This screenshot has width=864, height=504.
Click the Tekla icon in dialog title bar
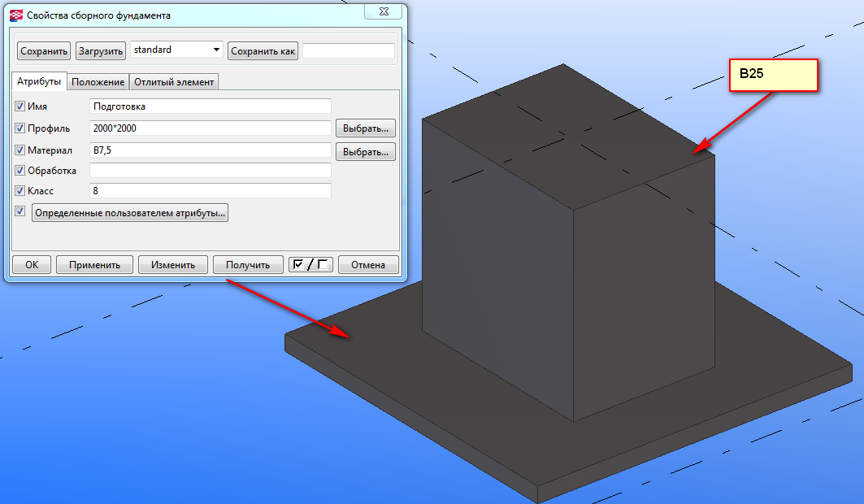(15, 15)
